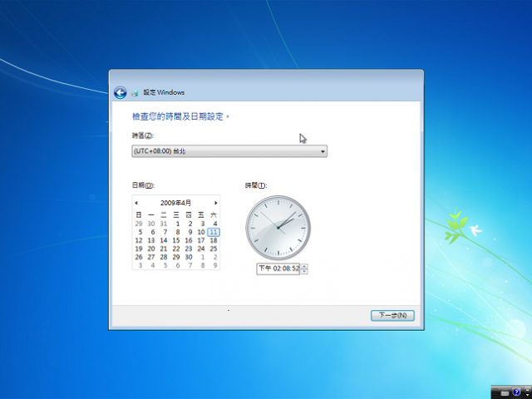Select date 27 in the calendar
This screenshot has height=399, width=532.
[x=151, y=257]
